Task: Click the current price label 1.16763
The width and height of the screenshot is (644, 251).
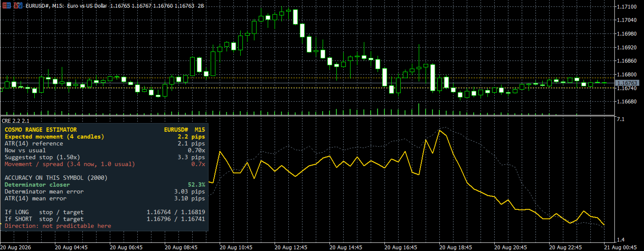Action: click(x=627, y=83)
